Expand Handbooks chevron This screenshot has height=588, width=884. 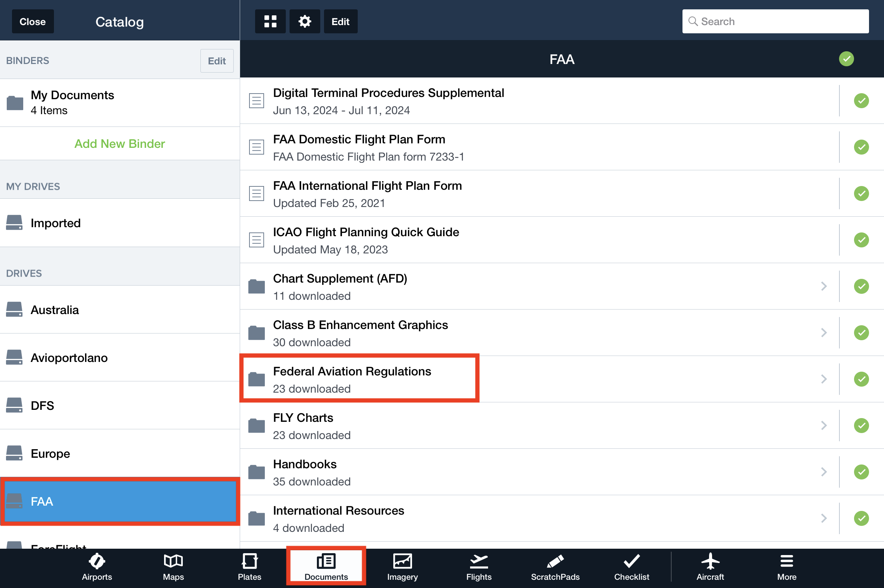pyautogui.click(x=824, y=472)
